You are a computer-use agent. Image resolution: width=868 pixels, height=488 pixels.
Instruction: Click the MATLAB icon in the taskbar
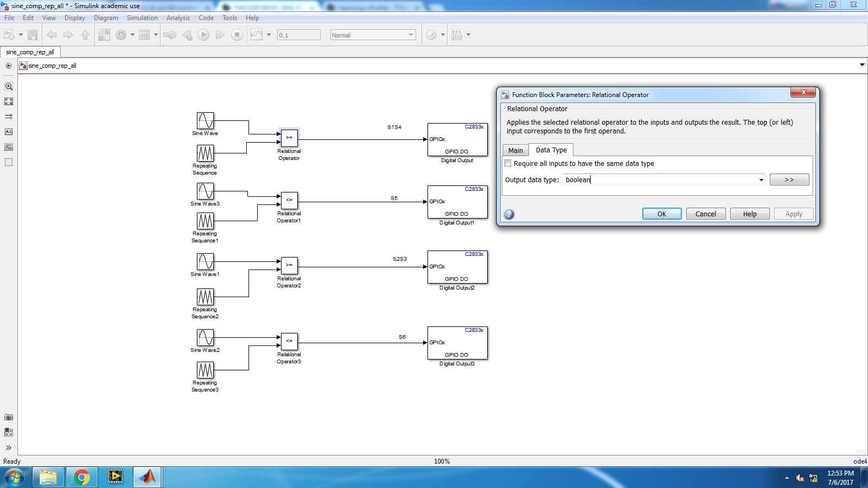pyautogui.click(x=147, y=477)
